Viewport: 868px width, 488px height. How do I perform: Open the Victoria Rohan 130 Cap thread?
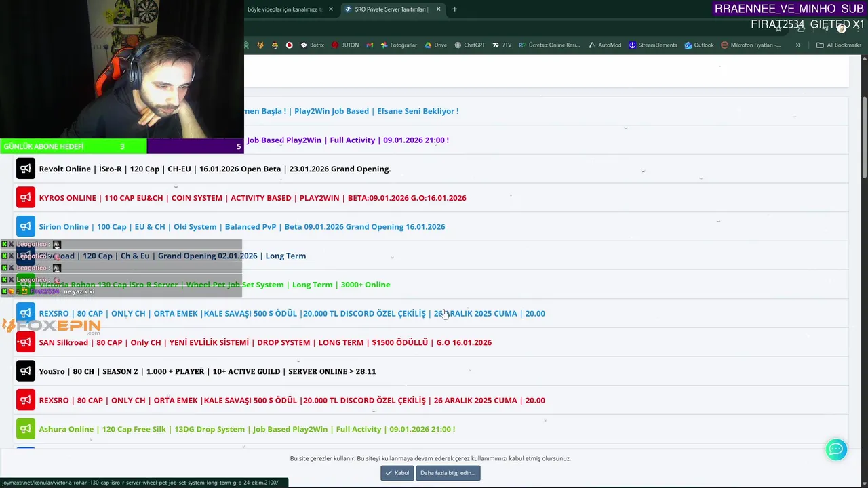[215, 285]
